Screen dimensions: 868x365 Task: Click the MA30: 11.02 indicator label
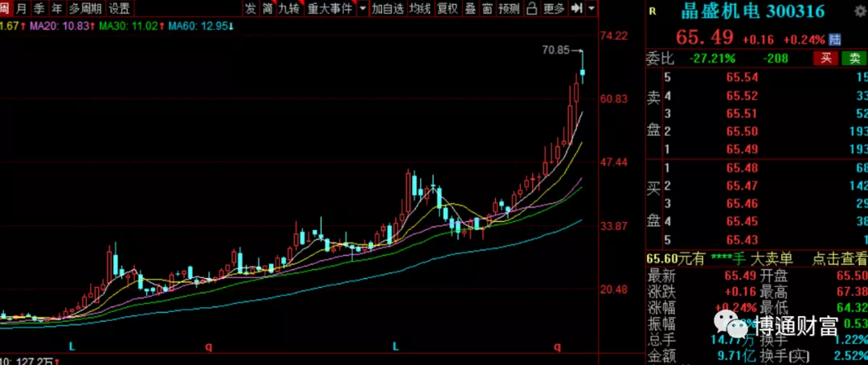(133, 26)
